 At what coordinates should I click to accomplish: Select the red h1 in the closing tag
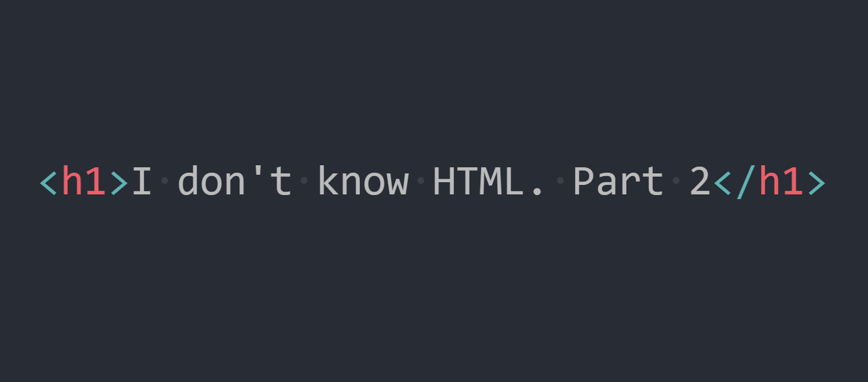(783, 182)
